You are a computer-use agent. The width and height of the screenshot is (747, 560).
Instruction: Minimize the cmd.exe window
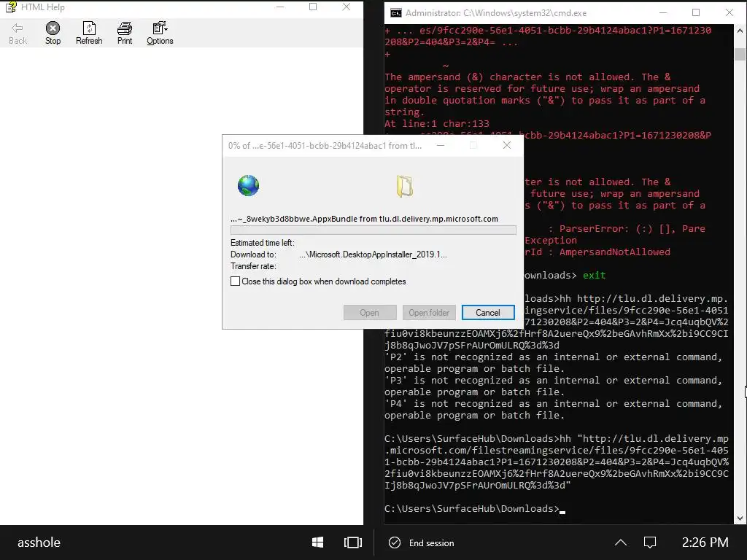tap(663, 13)
